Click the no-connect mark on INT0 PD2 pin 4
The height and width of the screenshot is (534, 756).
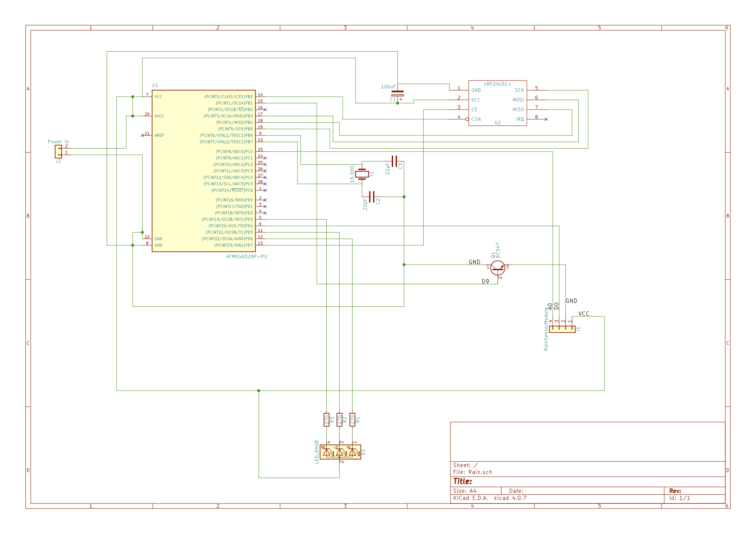pos(265,213)
